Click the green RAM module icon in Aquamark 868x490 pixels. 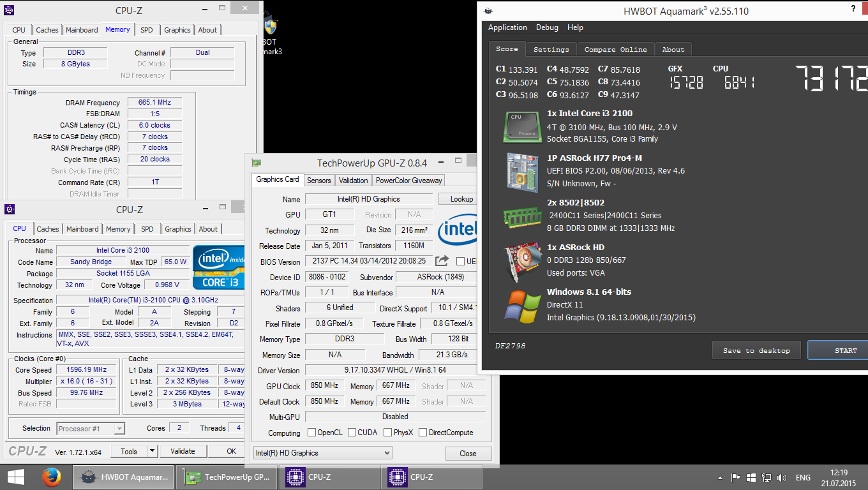(x=522, y=217)
